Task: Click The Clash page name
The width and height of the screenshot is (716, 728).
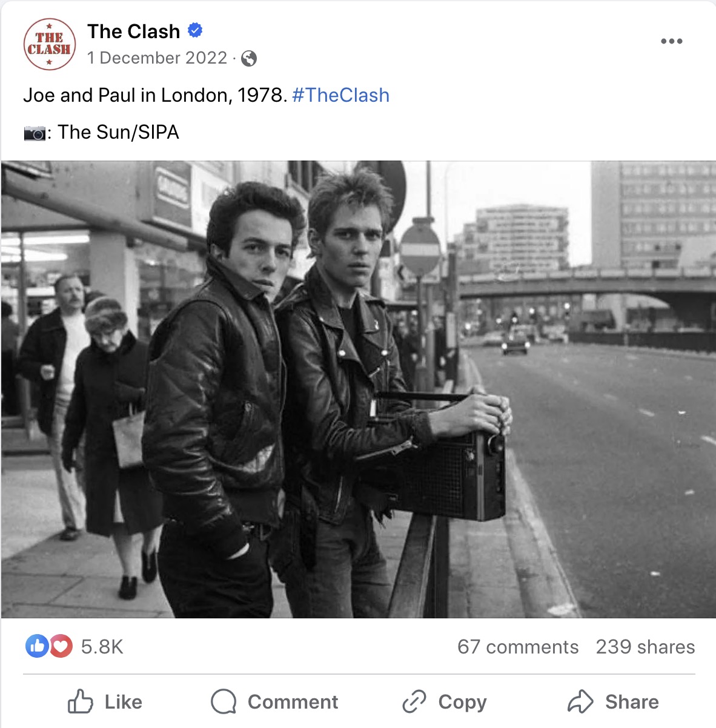Action: [x=133, y=31]
